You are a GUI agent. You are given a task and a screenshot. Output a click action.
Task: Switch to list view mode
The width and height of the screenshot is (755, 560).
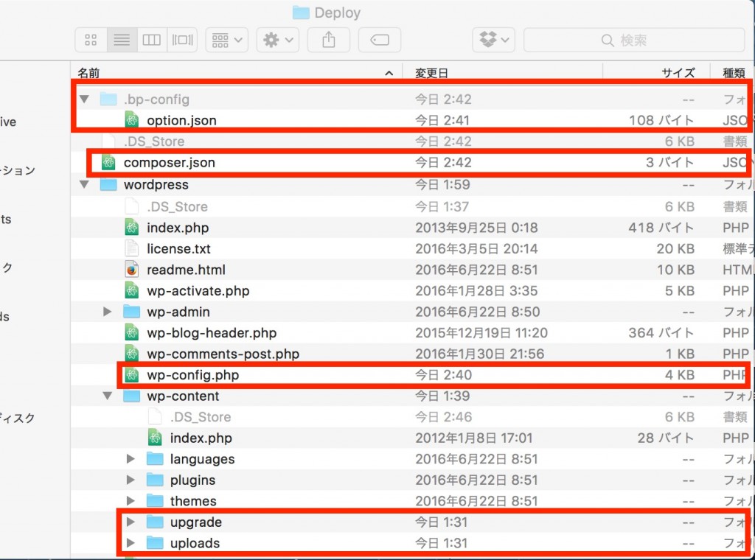[x=122, y=40]
